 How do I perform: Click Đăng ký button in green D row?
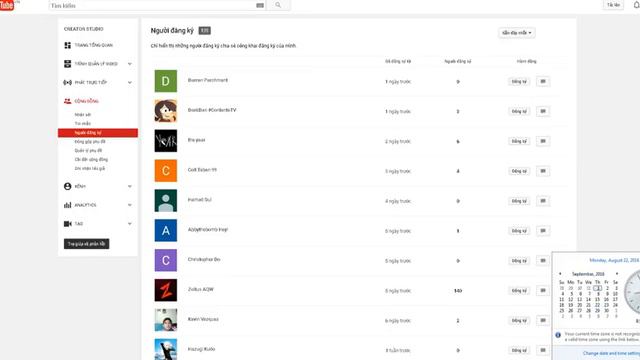[519, 82]
